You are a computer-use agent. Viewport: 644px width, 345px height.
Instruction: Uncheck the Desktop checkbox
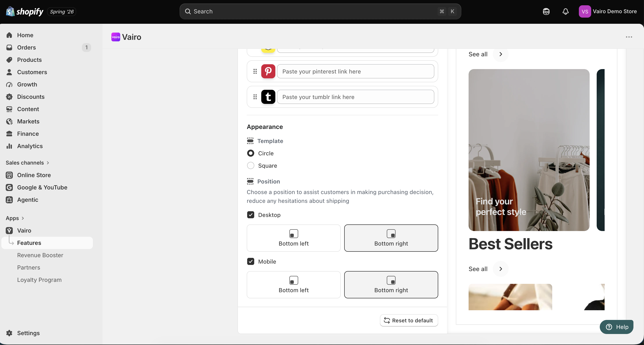[250, 215]
